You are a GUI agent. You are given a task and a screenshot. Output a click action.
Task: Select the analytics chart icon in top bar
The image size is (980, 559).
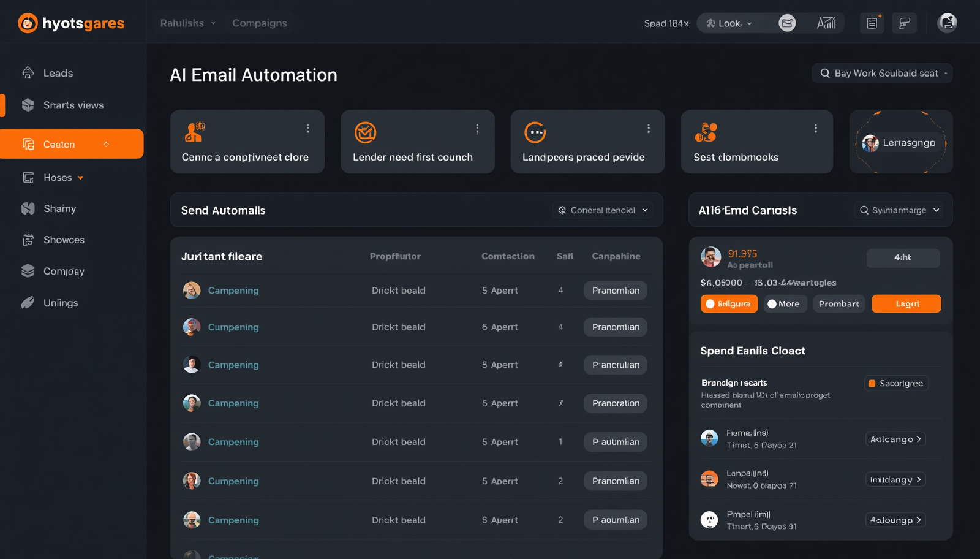pyautogui.click(x=827, y=23)
